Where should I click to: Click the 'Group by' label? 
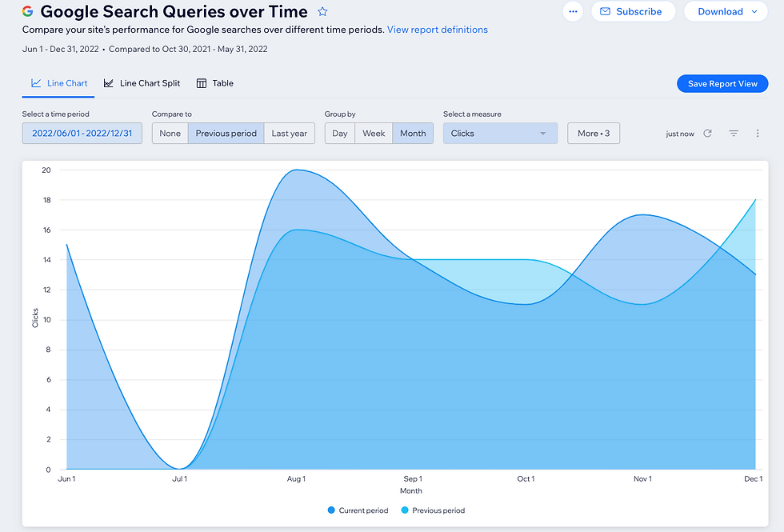[x=340, y=114]
